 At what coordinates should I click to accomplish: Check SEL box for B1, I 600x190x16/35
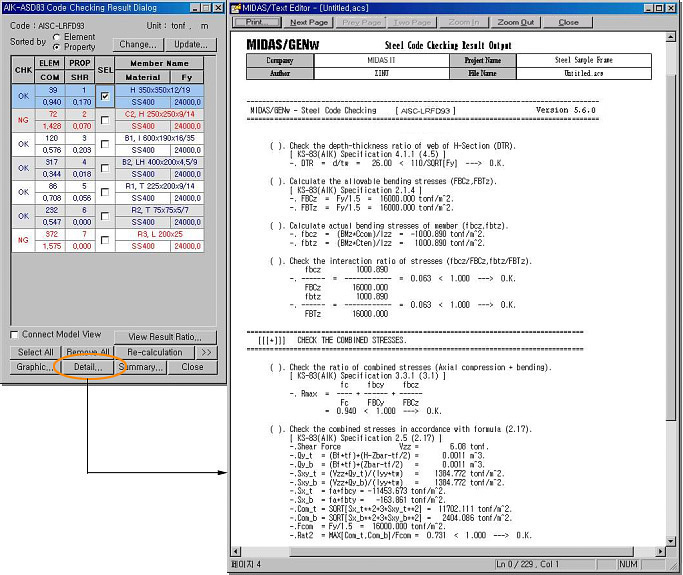pyautogui.click(x=105, y=144)
